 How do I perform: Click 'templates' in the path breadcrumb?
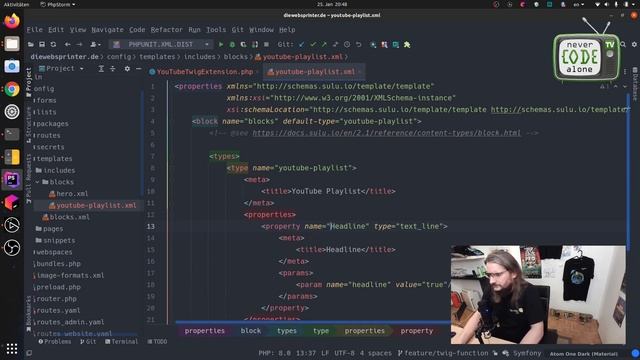click(x=157, y=57)
